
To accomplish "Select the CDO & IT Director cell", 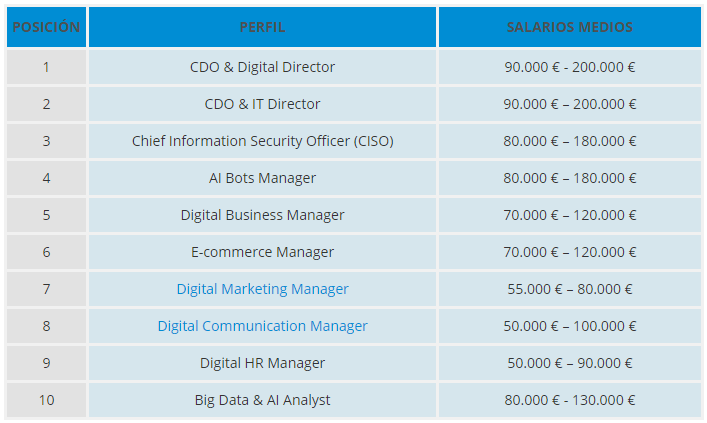I will pyautogui.click(x=262, y=104).
